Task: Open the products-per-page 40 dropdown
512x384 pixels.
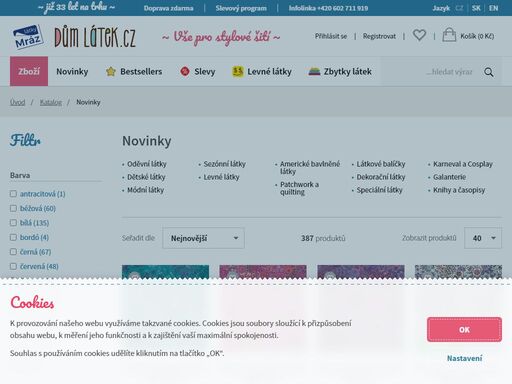Action: (x=483, y=238)
